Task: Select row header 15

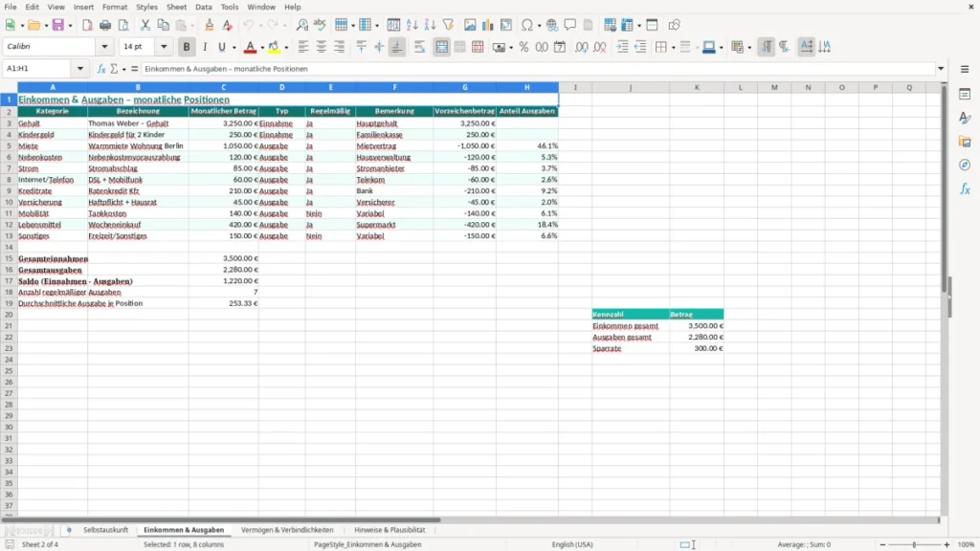Action: (9, 258)
